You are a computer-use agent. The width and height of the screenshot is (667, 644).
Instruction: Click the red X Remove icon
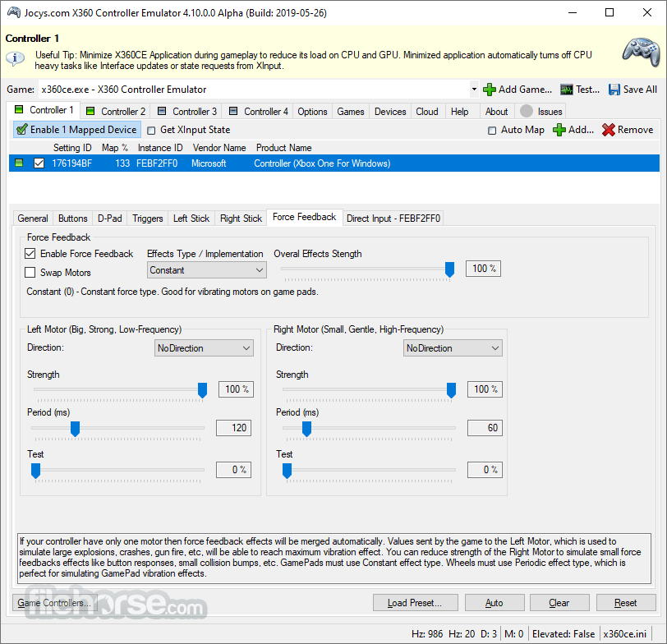[609, 130]
